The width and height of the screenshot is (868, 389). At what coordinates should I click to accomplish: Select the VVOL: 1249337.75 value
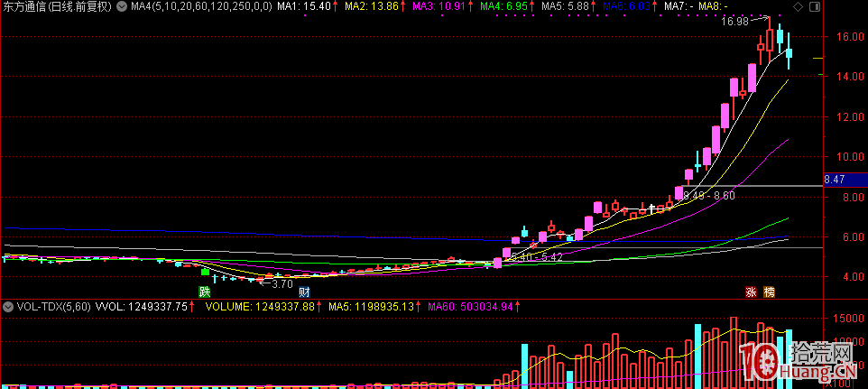coord(141,306)
